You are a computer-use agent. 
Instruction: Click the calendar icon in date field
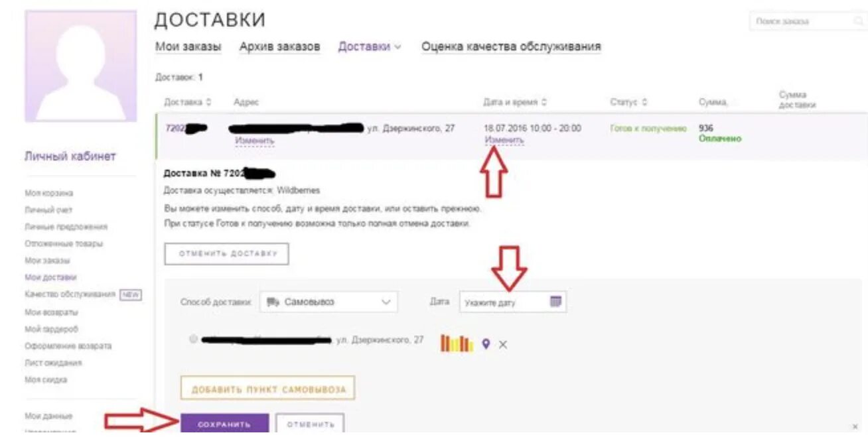(x=555, y=301)
